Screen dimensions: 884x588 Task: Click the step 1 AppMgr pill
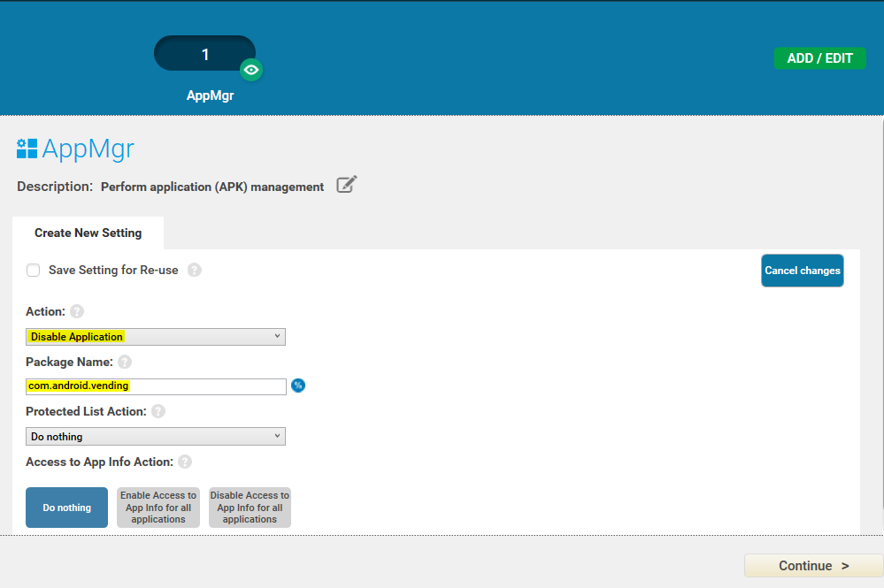(205, 54)
